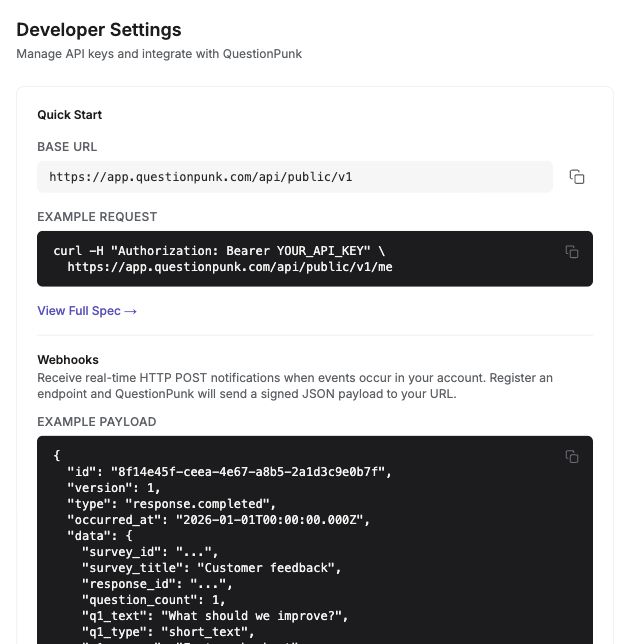The height and width of the screenshot is (644, 629).
Task: Click the payload "id" UUID line
Action: coord(229,472)
